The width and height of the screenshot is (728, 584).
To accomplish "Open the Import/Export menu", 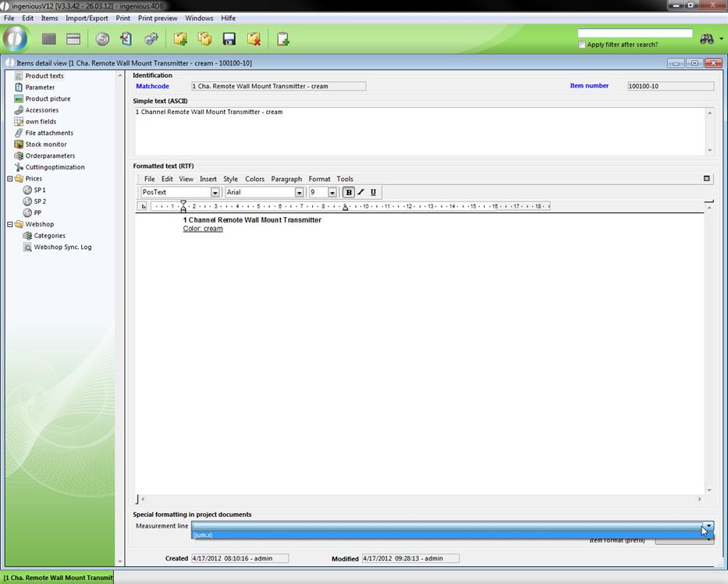I will click(87, 18).
